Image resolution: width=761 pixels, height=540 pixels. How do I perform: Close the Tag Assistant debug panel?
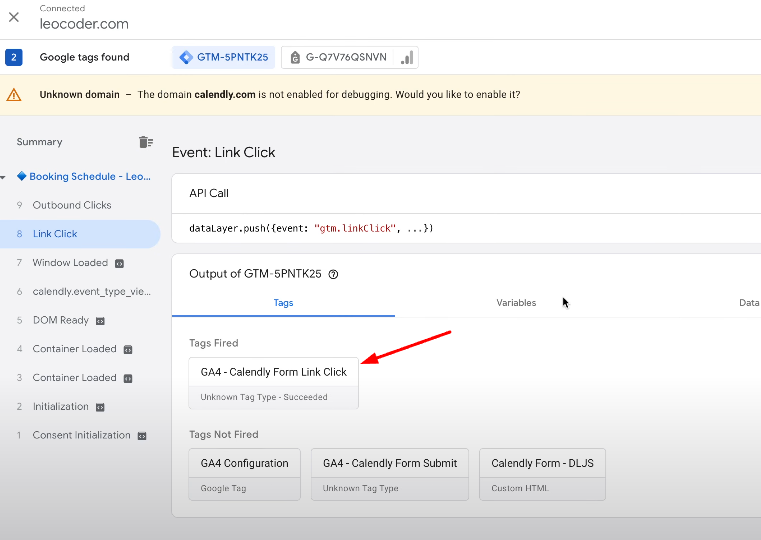[x=14, y=17]
